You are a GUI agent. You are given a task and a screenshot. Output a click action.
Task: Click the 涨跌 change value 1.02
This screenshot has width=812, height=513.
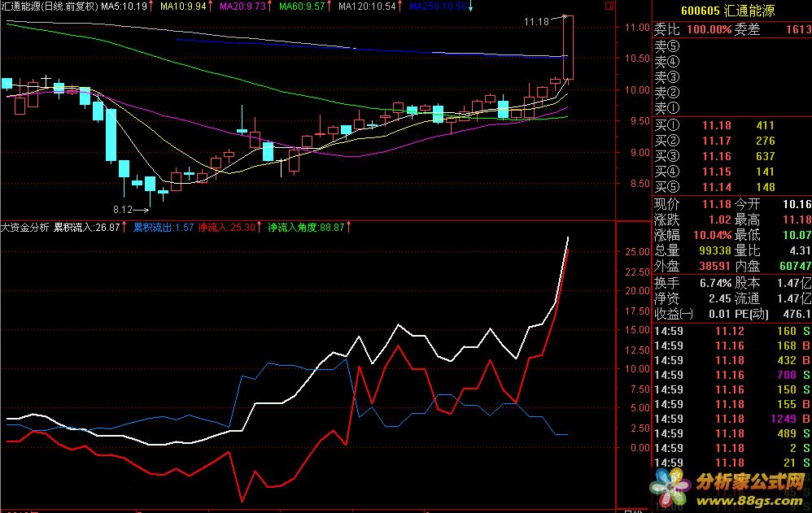click(x=720, y=220)
